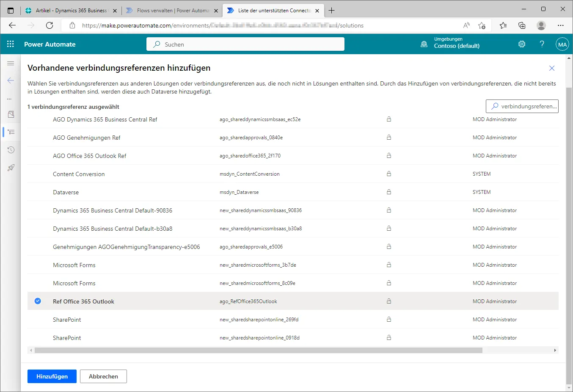Viewport: 573px width, 392px height.
Task: Switch to Artikel Dynamics 365 Business tab
Action: click(x=71, y=10)
